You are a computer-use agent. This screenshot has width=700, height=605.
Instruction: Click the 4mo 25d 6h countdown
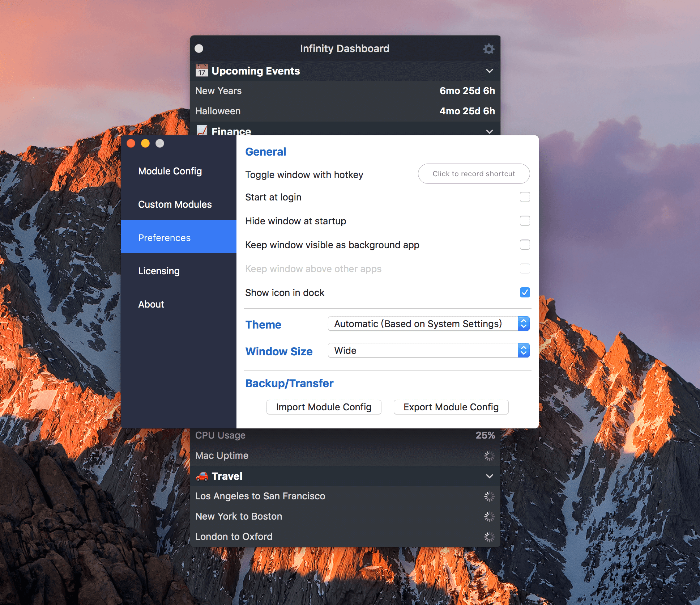pos(467,111)
